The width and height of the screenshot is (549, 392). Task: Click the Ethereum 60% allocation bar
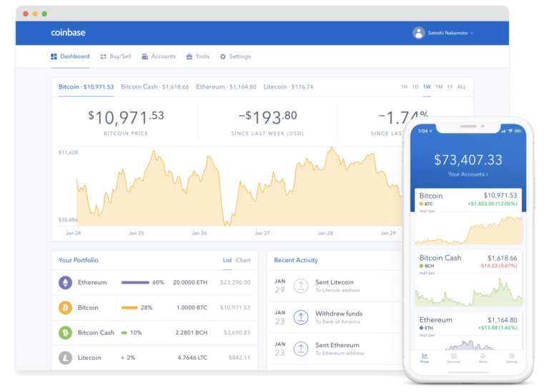(x=135, y=283)
